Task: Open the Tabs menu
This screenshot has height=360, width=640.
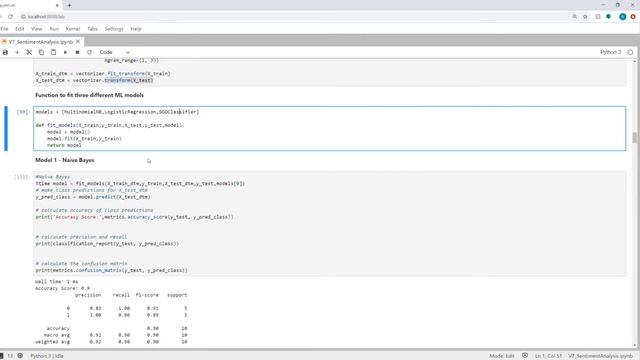Action: tap(92, 29)
